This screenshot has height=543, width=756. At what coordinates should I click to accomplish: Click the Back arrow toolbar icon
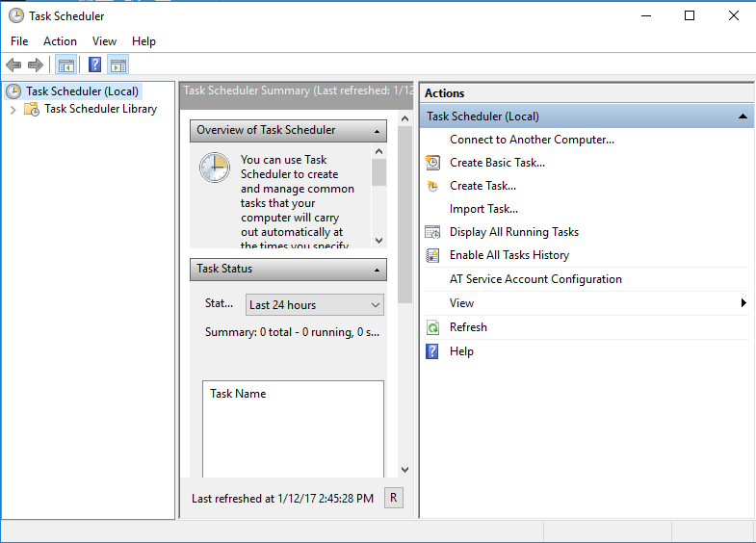[13, 65]
